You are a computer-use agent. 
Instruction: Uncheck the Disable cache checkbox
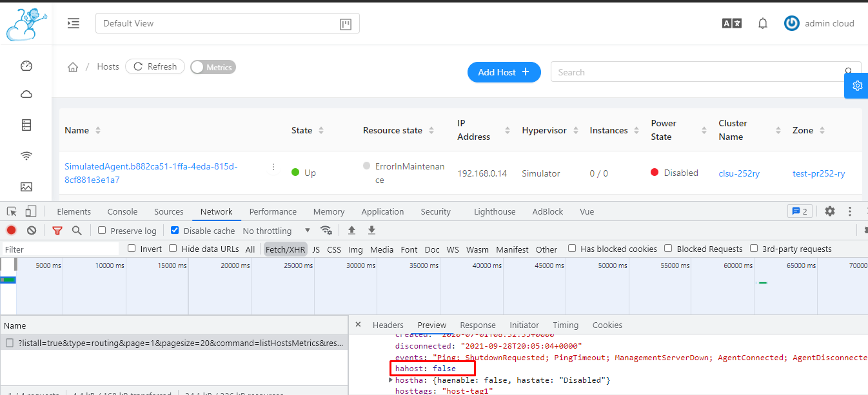(175, 230)
